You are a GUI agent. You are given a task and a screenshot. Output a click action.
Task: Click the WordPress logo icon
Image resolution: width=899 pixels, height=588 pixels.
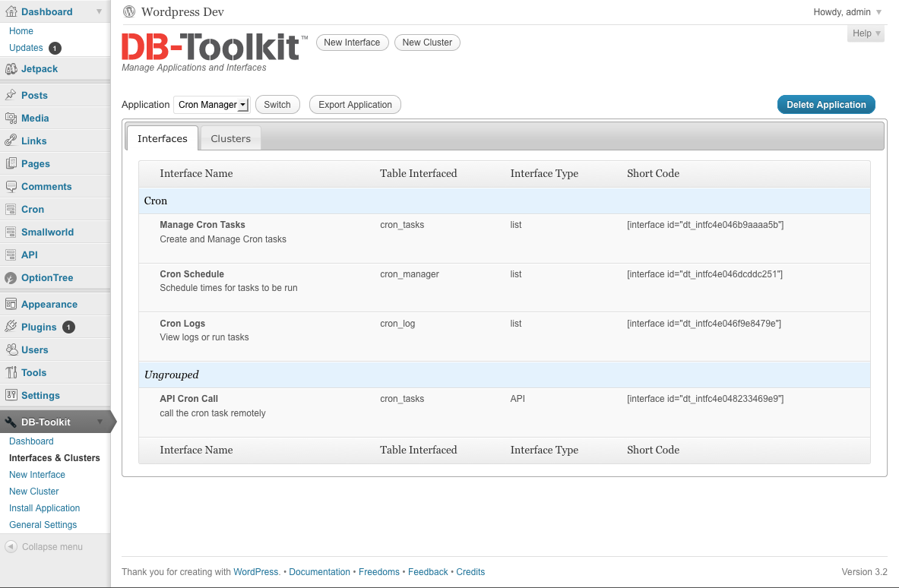click(x=130, y=11)
